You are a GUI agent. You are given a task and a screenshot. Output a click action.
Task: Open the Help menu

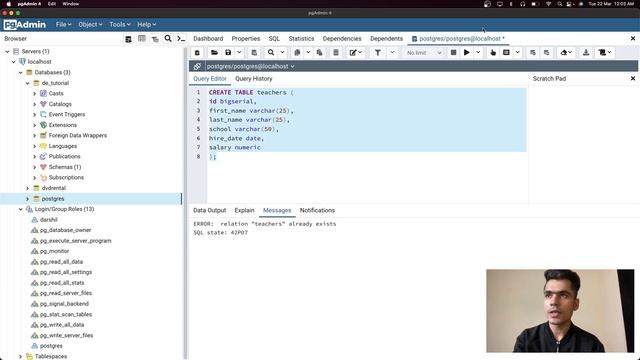coord(146,24)
